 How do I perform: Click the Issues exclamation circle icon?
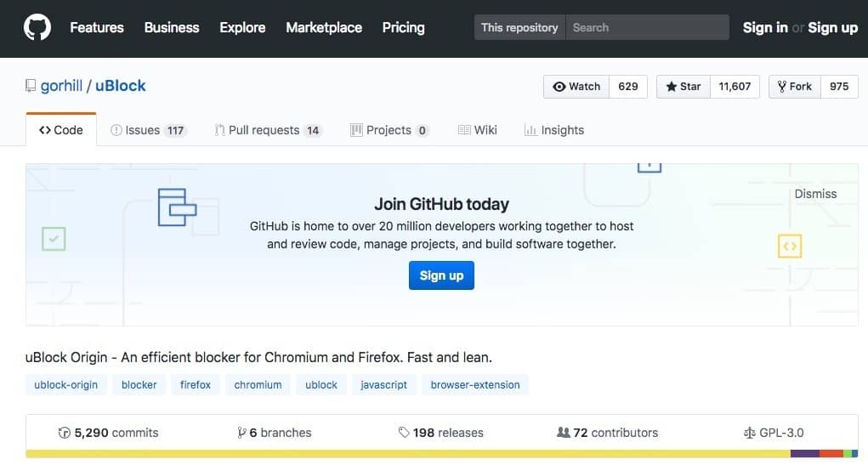(116, 130)
